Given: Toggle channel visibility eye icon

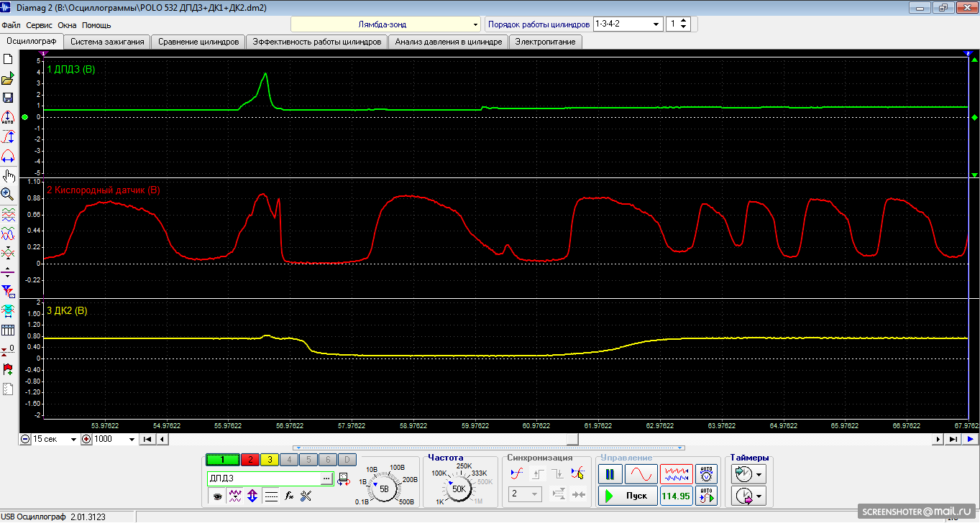Looking at the screenshot, I should [x=216, y=496].
